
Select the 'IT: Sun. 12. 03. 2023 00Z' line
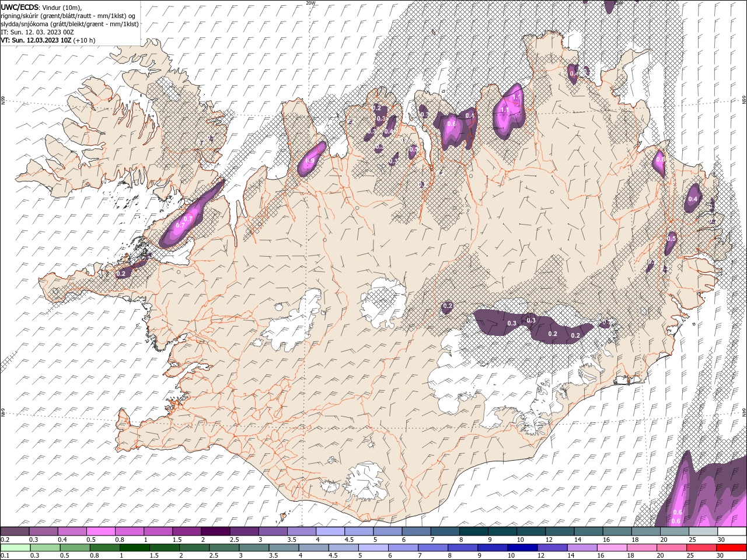pos(37,32)
